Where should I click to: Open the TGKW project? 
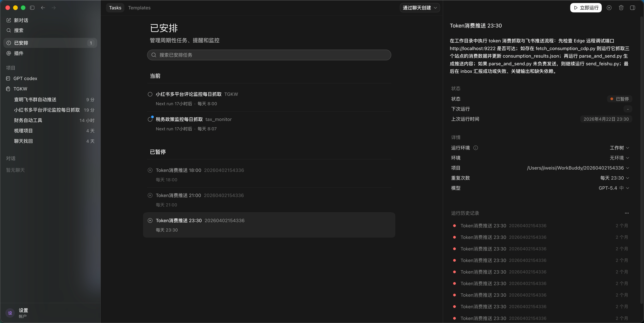click(x=50, y=89)
